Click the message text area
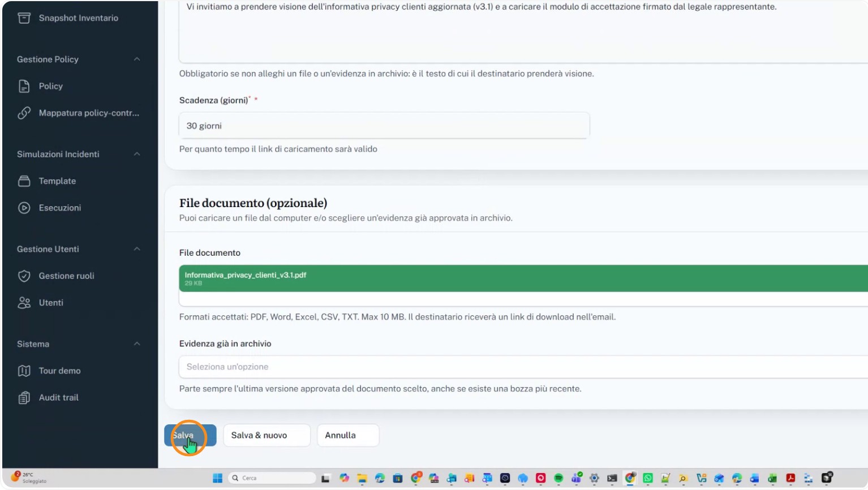The width and height of the screenshot is (868, 490). tap(523, 31)
